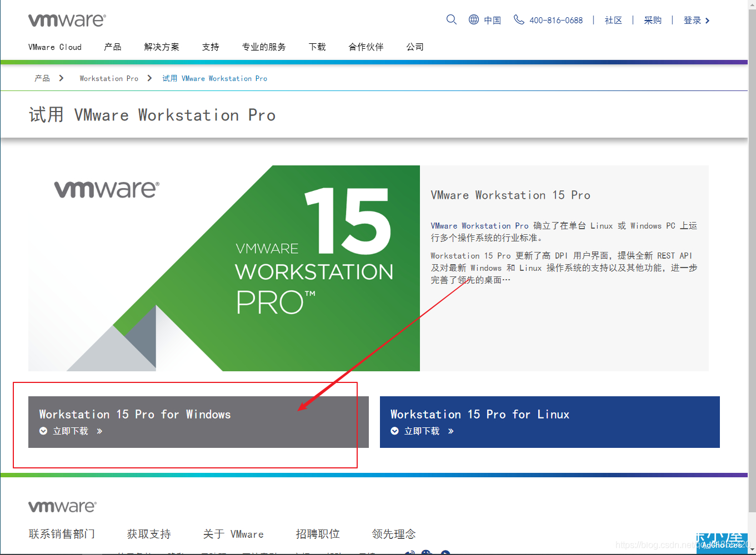Viewport: 756px width, 555px height.
Task: Open VMware Cloud menu
Action: click(55, 47)
